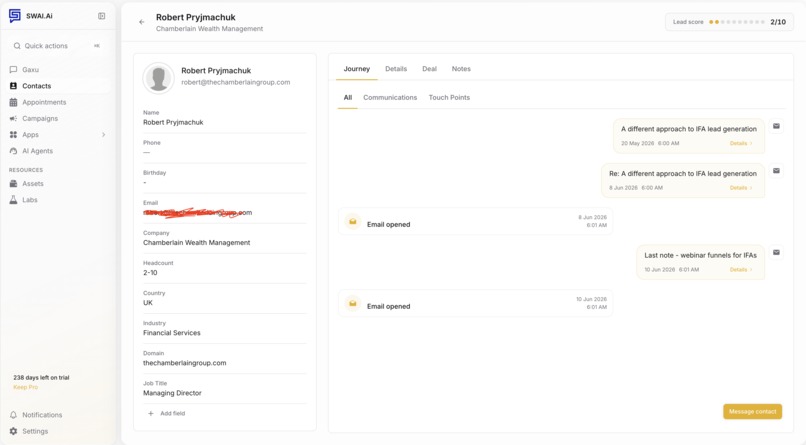Click the Labs flask icon
Screen dimensions: 806x445
click(13, 200)
